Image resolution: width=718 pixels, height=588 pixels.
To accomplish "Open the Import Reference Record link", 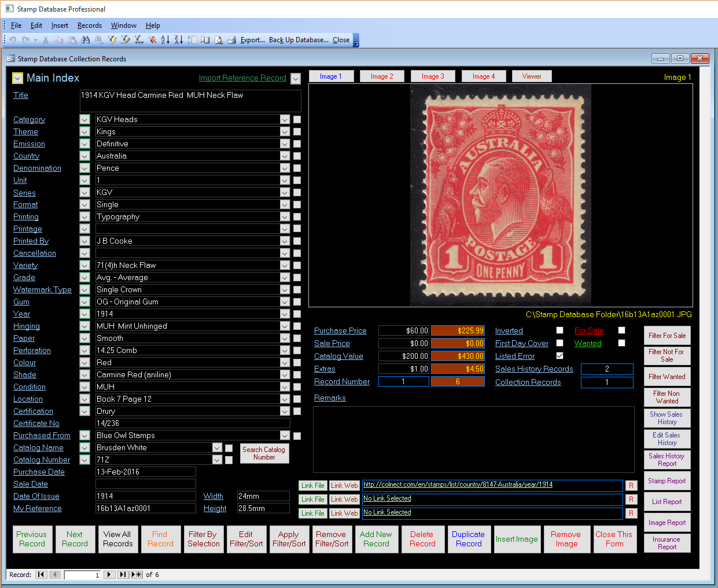I will point(242,78).
